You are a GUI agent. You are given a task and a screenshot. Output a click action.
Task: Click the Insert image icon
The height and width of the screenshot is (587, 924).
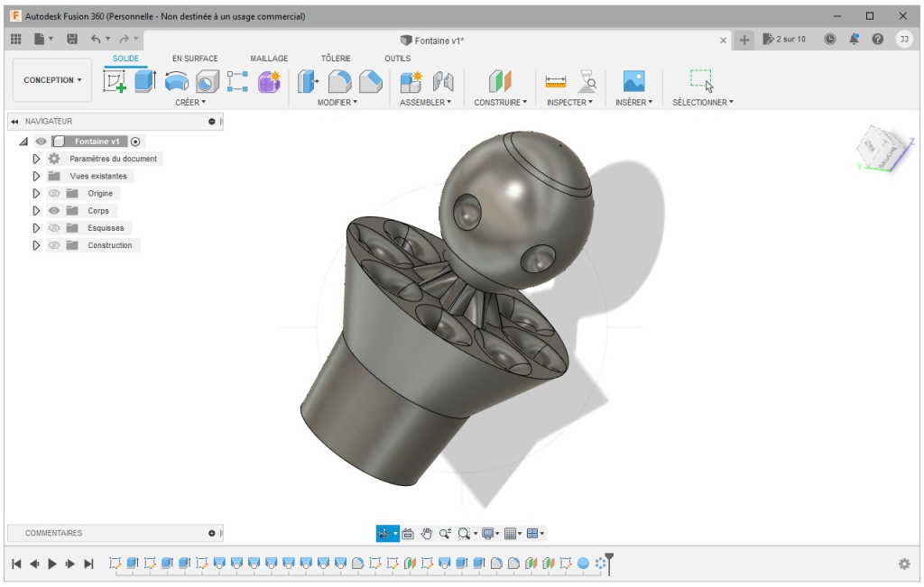(633, 82)
